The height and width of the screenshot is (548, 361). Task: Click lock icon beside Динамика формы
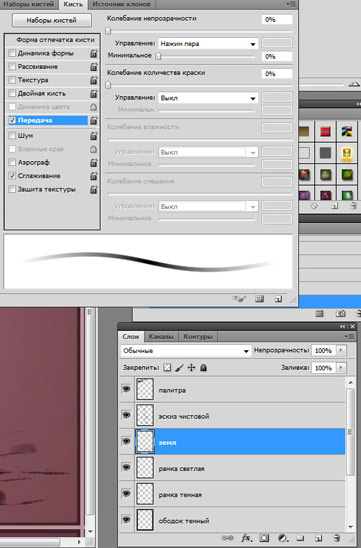(x=94, y=53)
